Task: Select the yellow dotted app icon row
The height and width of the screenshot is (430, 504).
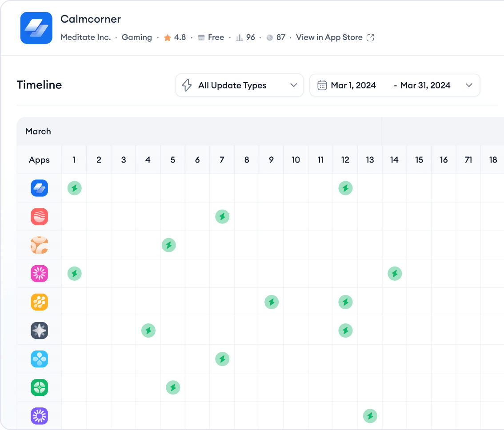Action: (40, 302)
